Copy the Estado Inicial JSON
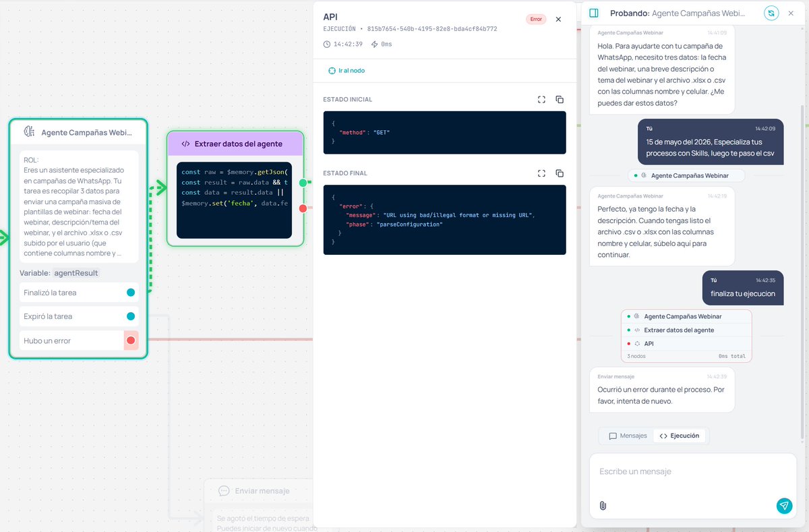 click(x=560, y=100)
